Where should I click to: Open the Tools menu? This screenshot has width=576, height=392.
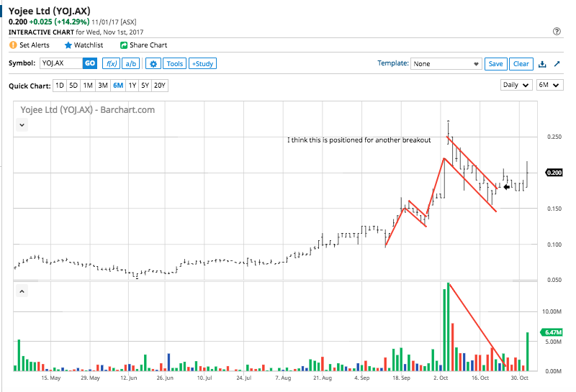tap(174, 63)
